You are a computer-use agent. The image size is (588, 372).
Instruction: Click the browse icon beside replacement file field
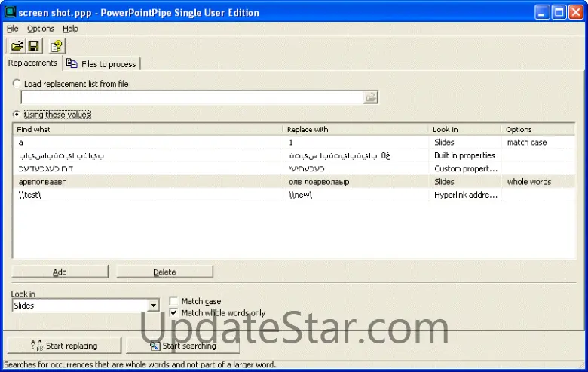(x=370, y=97)
